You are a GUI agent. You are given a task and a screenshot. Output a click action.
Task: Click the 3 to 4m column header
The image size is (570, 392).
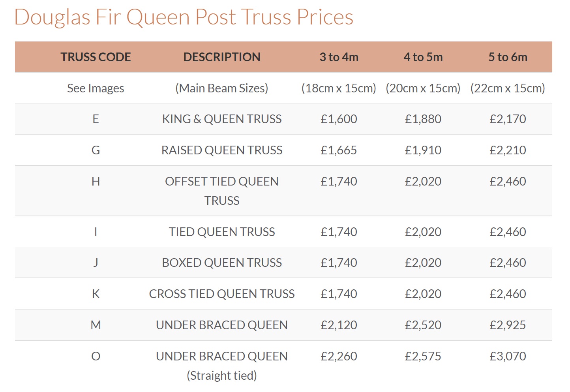pos(339,57)
